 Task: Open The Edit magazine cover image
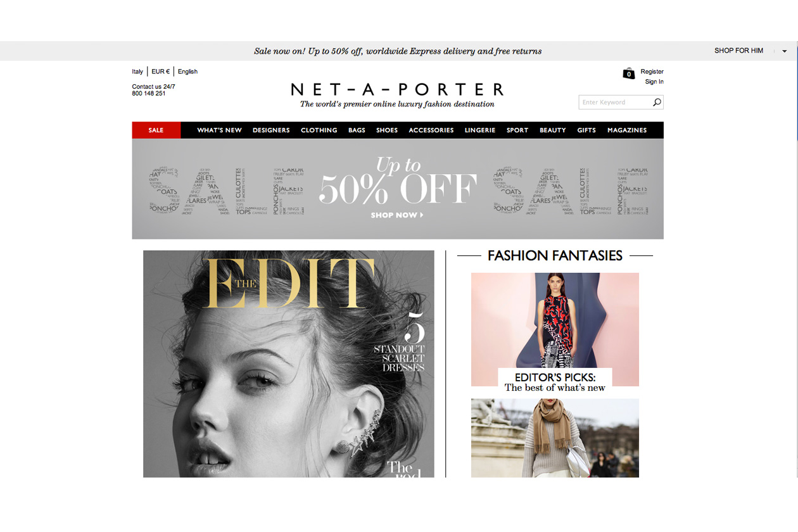(x=289, y=364)
